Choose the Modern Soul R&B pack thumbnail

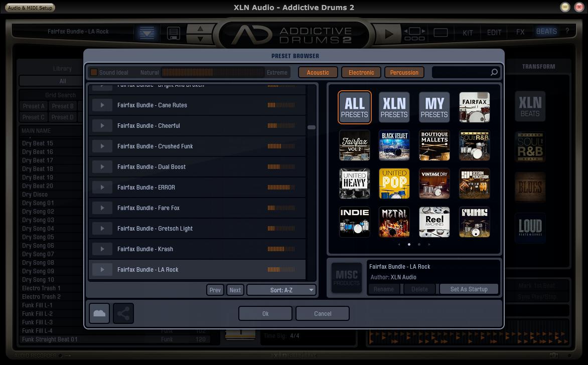(475, 145)
